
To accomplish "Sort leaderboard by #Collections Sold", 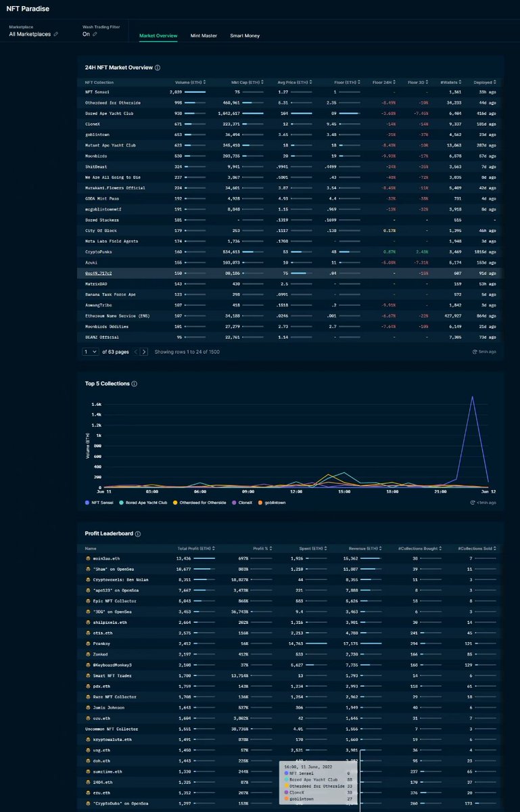I will (477, 548).
